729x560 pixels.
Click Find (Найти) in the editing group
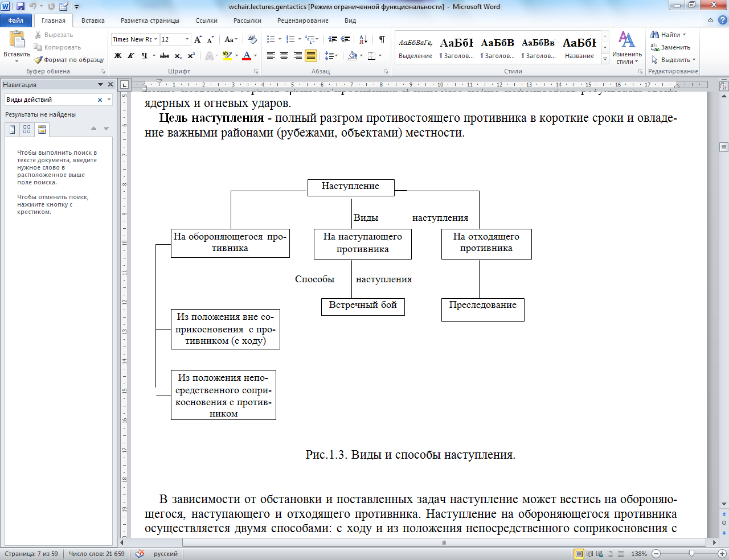[669, 35]
